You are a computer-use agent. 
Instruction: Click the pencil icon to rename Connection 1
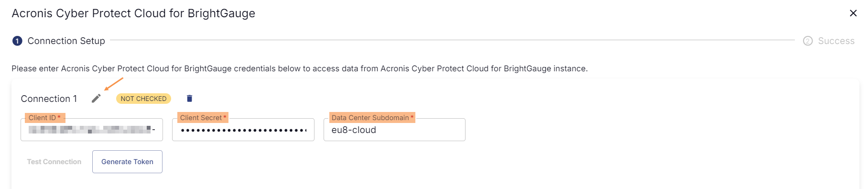pyautogui.click(x=96, y=99)
